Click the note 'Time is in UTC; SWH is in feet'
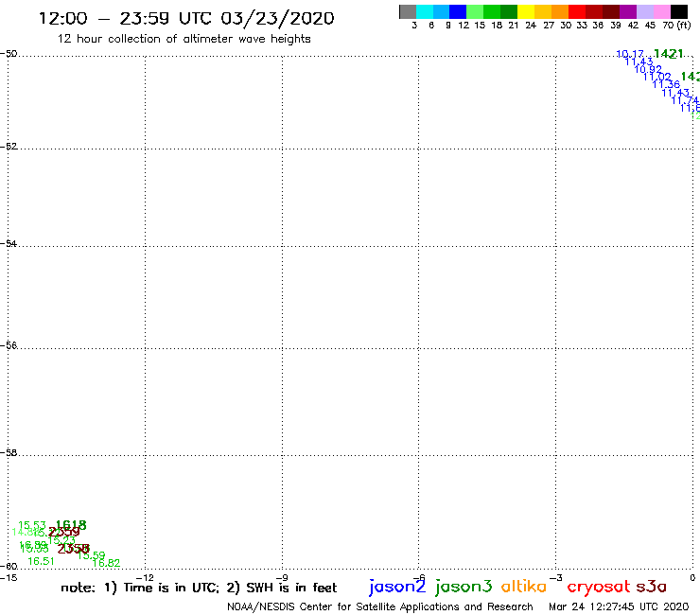Screen dimensions: 700x615 coord(199,588)
